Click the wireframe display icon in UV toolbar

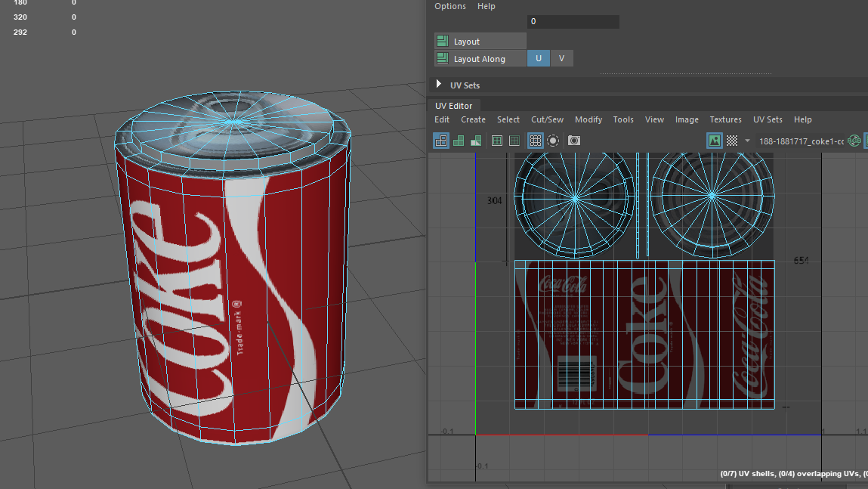[x=441, y=141]
